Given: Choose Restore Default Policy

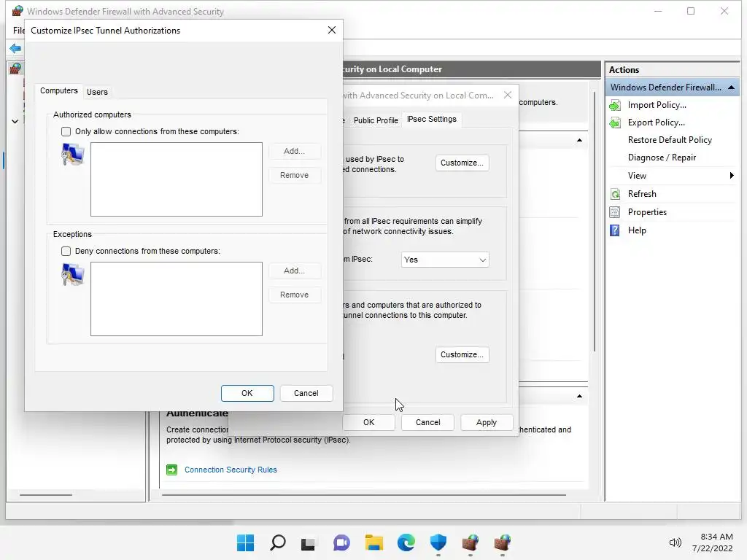Looking at the screenshot, I should point(670,140).
